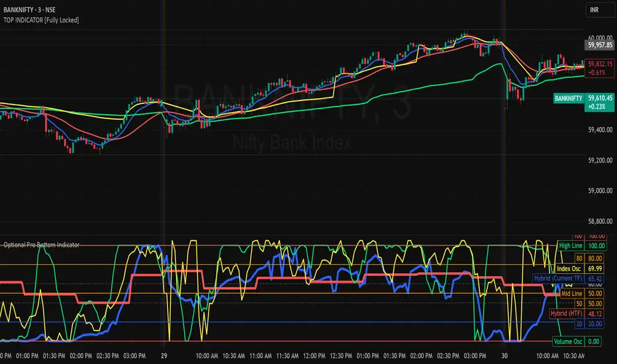Click the 20.00 level value
Viewport: 617px width, 364px height.
point(595,324)
